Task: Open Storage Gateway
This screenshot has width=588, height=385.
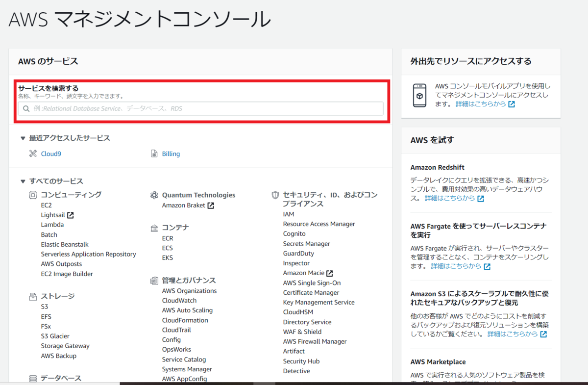Action: (x=65, y=346)
